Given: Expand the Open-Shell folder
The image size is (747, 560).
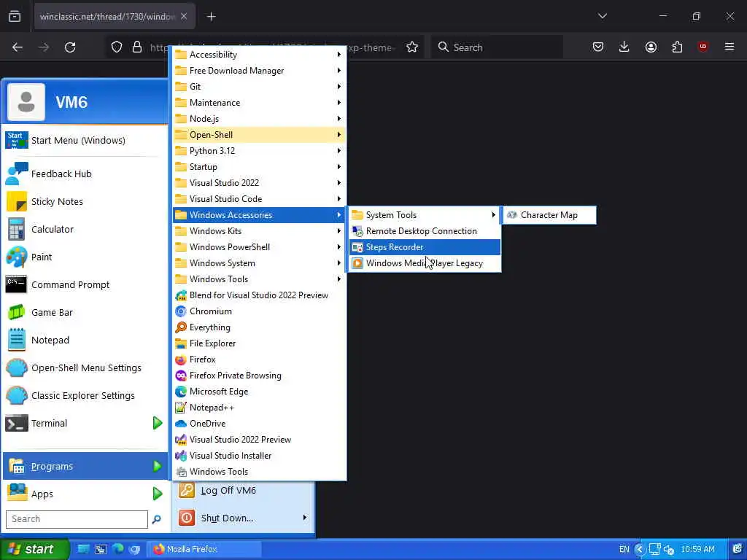Looking at the screenshot, I should coord(259,135).
